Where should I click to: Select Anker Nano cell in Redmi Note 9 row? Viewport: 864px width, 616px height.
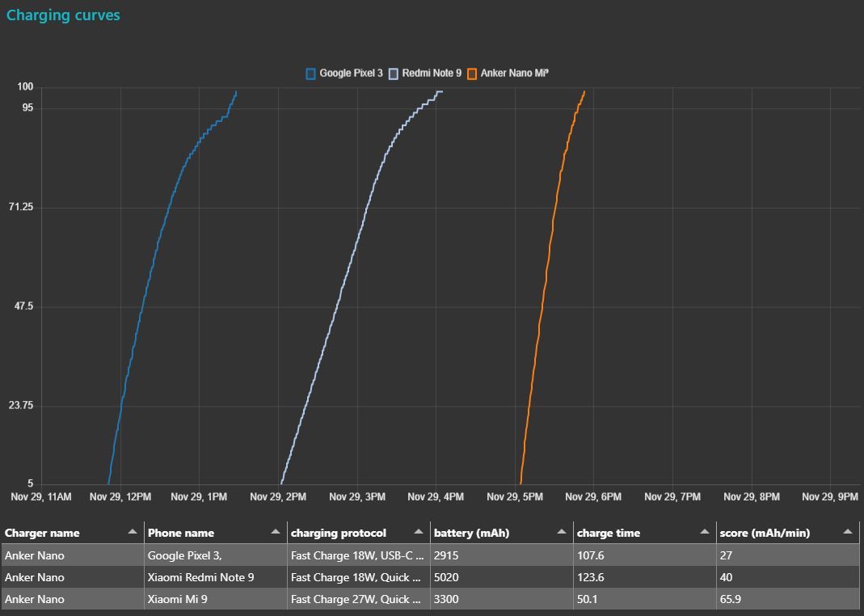pyautogui.click(x=72, y=577)
